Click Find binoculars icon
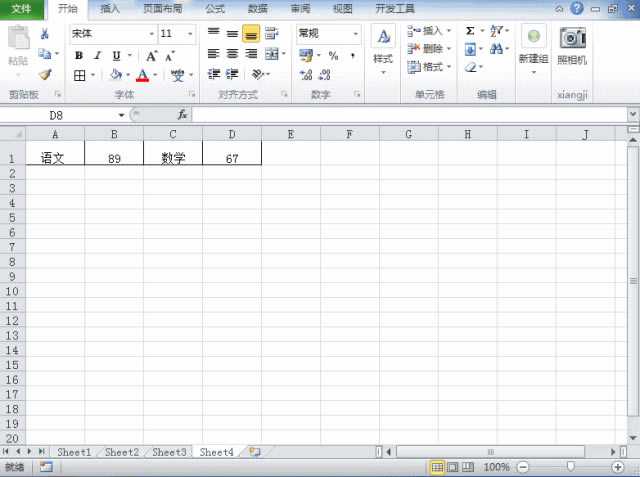Viewport: 640px width, 477px height. [496, 49]
